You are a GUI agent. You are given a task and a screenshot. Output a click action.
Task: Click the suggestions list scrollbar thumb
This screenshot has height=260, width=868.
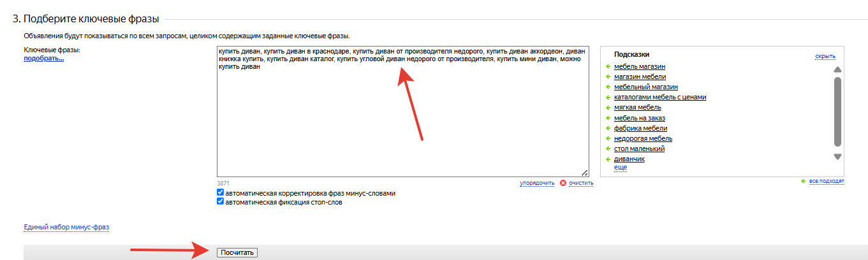tap(838, 112)
